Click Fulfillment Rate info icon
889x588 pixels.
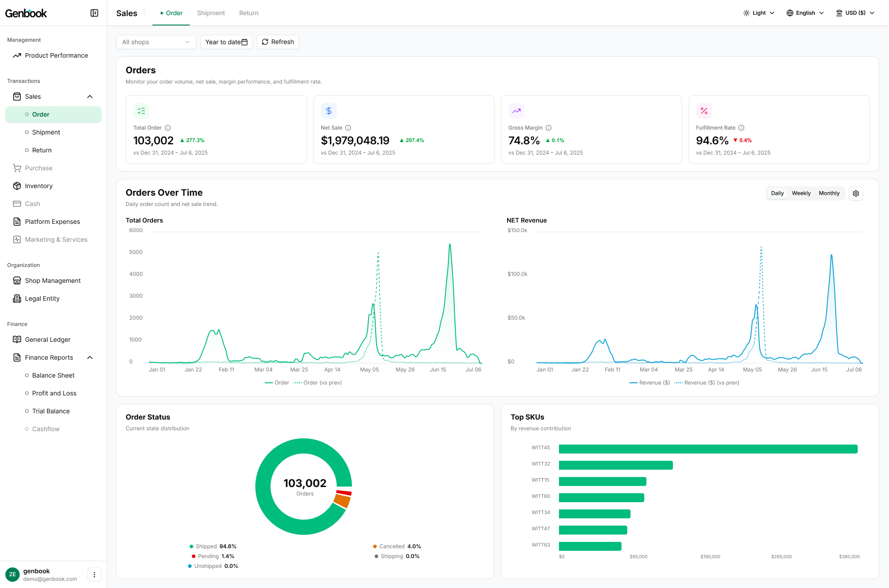click(741, 128)
